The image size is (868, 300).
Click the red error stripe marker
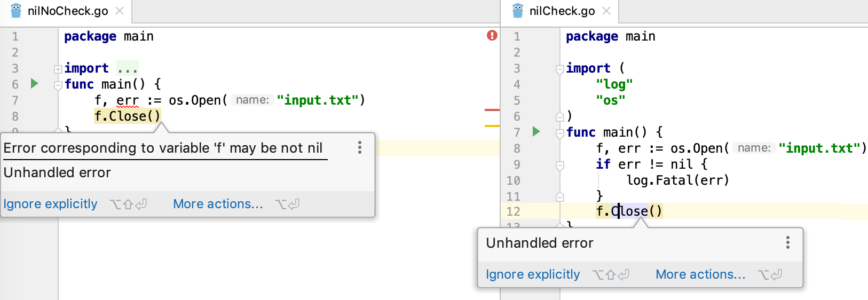[x=492, y=110]
